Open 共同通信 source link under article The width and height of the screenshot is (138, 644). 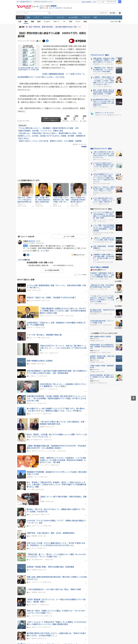[x=84, y=147]
